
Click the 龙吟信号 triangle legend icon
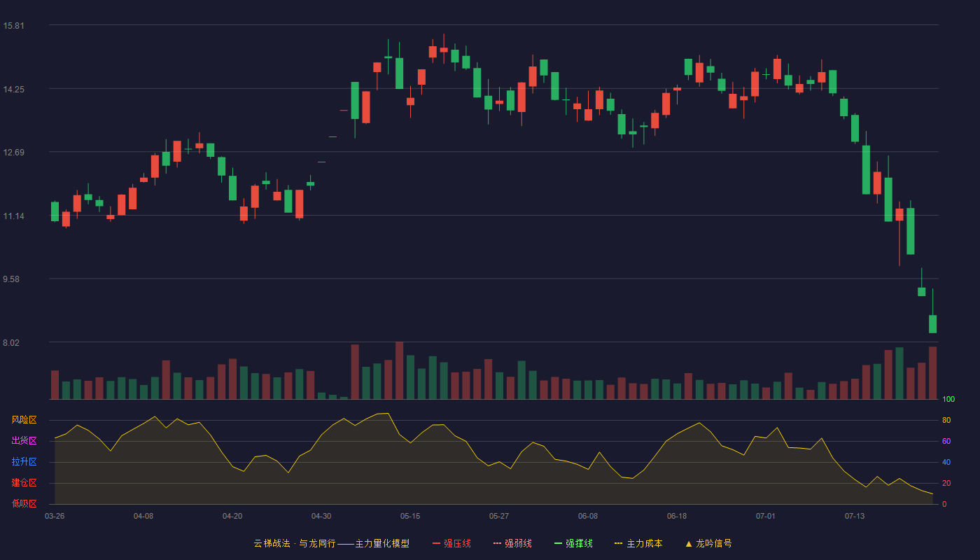click(688, 543)
